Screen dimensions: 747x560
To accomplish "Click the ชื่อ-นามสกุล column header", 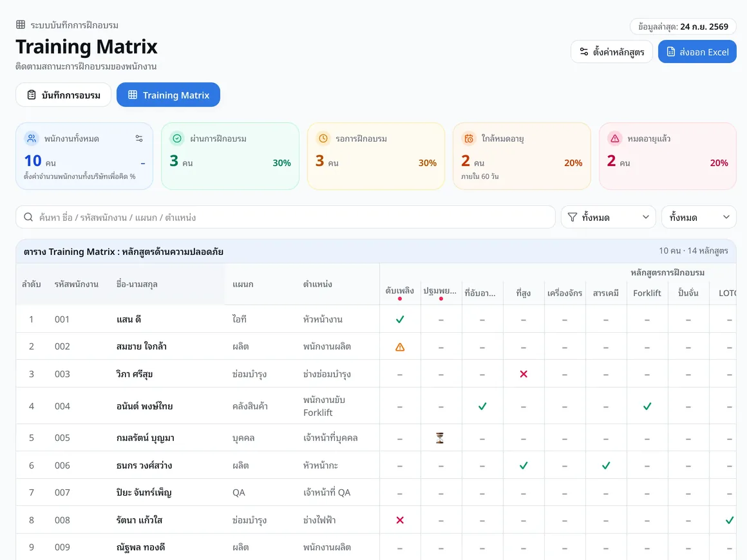I will (x=137, y=285).
